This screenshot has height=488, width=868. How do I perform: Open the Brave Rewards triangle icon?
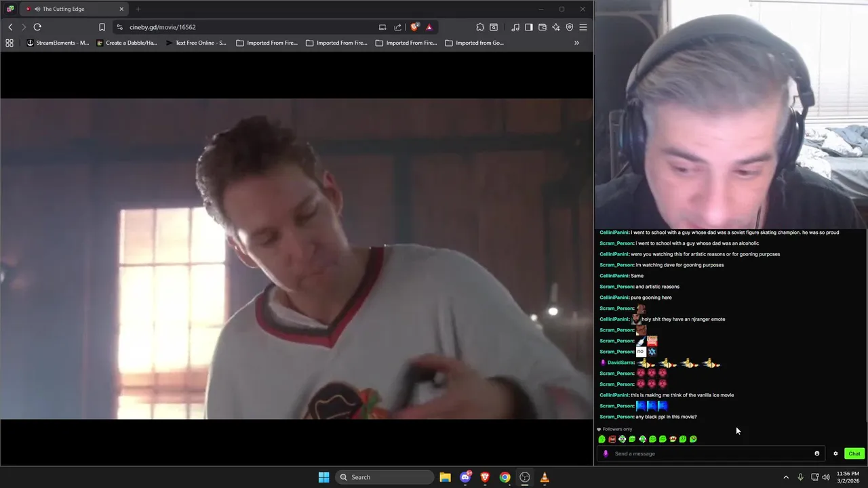click(x=429, y=27)
